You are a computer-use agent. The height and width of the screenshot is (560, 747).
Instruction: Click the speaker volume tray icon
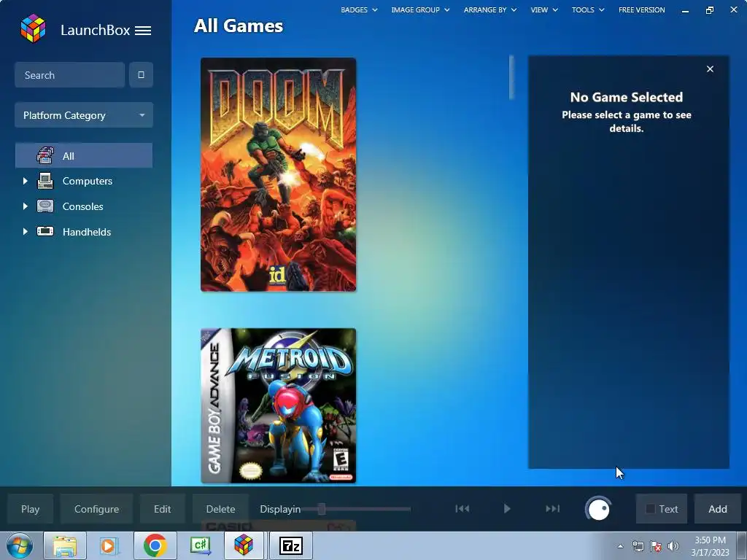point(673,547)
